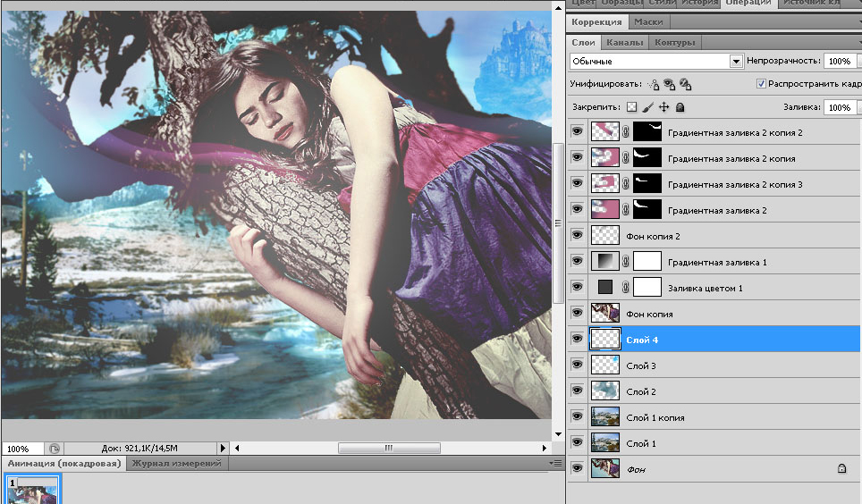Hide Градиентная заливка 2 копия 2 layer
This screenshot has height=504, width=862.
coord(577,131)
